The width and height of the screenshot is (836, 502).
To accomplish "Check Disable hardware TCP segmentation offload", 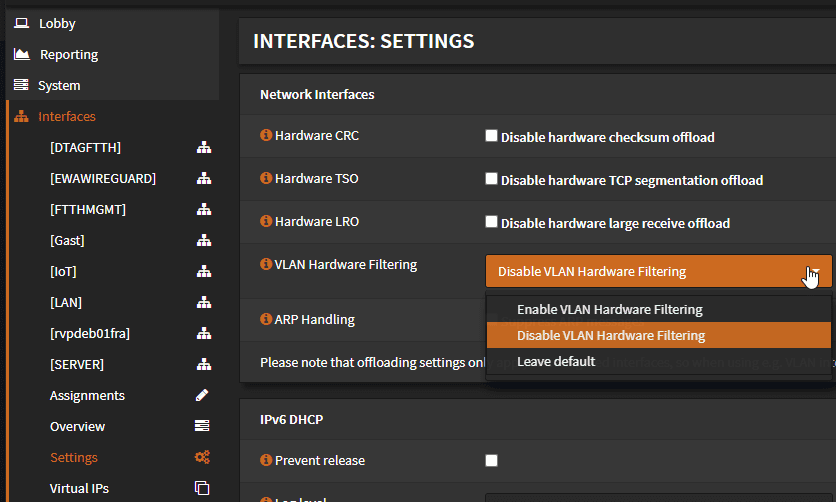I will pyautogui.click(x=491, y=179).
